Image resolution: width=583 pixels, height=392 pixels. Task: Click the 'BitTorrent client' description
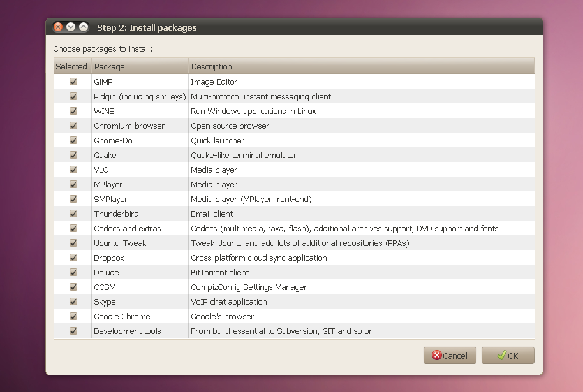tap(219, 273)
